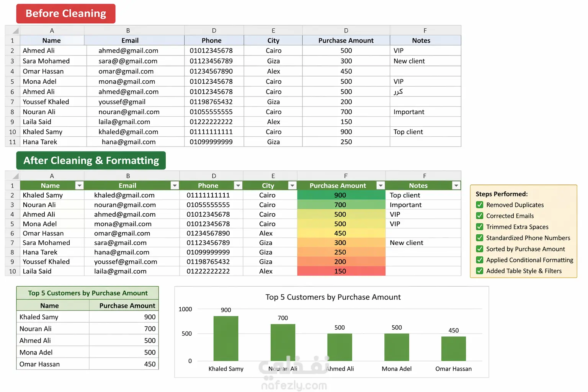Toggle Added Table Style & Filters checkbox
588x392 pixels.
[x=479, y=271]
